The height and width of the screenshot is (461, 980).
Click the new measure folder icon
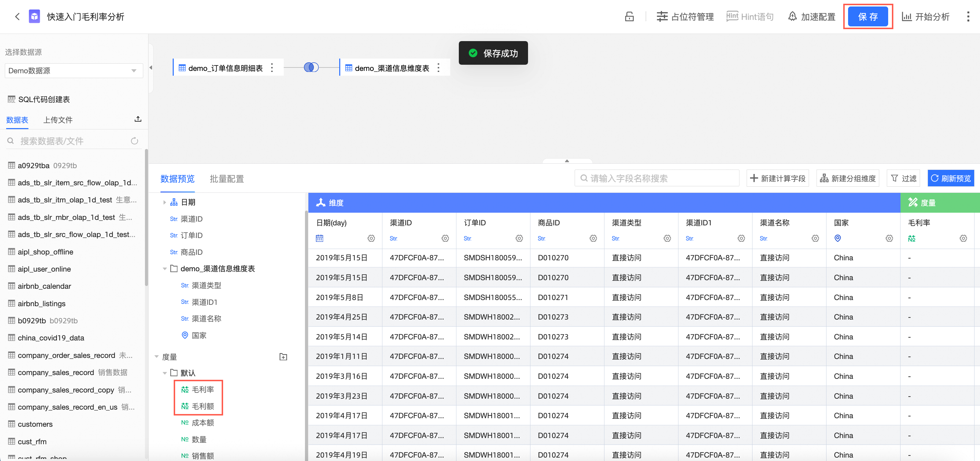click(x=283, y=357)
